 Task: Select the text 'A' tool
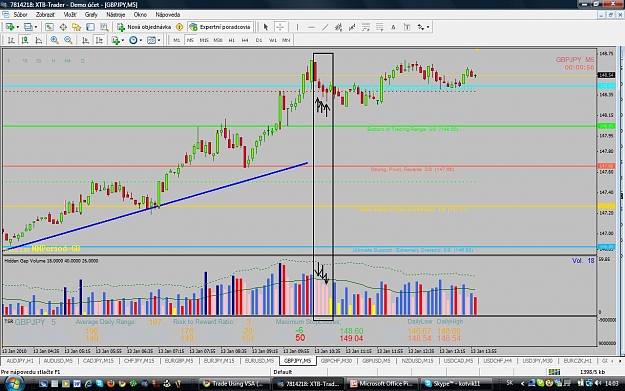[393, 27]
